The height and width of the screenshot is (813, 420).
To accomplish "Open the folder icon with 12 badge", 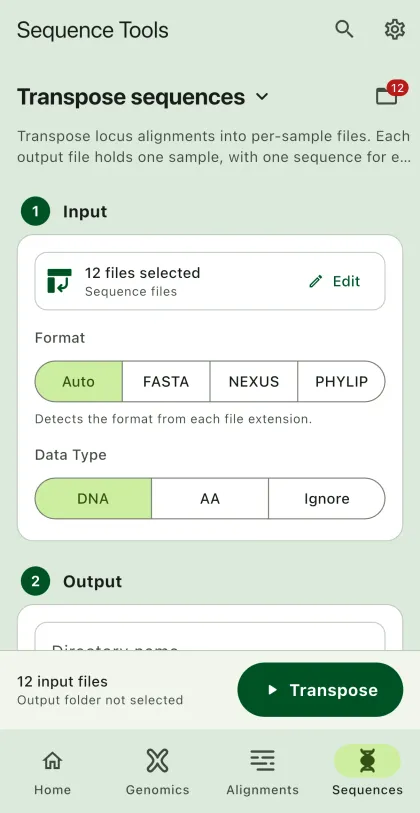I will coord(390,94).
